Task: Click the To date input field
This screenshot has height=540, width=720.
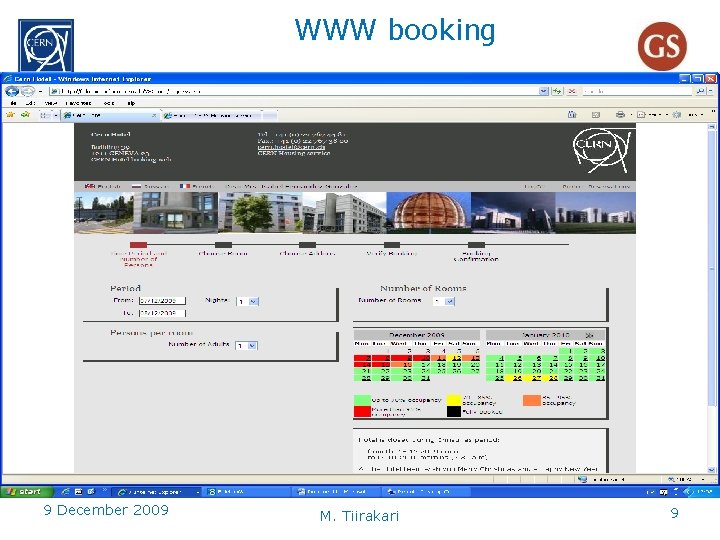Action: tap(163, 313)
